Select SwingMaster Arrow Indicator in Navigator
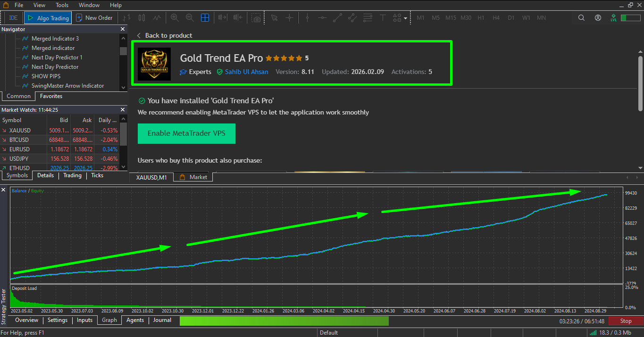 click(x=67, y=86)
